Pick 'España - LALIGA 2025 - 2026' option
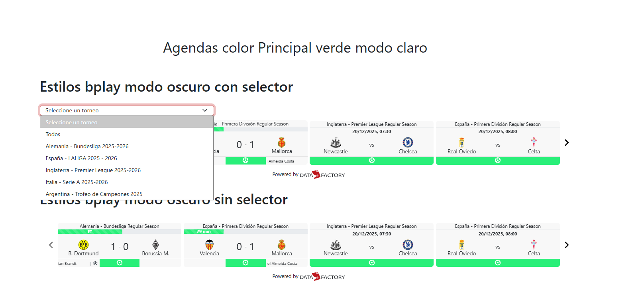The width and height of the screenshot is (644, 284). tap(81, 158)
